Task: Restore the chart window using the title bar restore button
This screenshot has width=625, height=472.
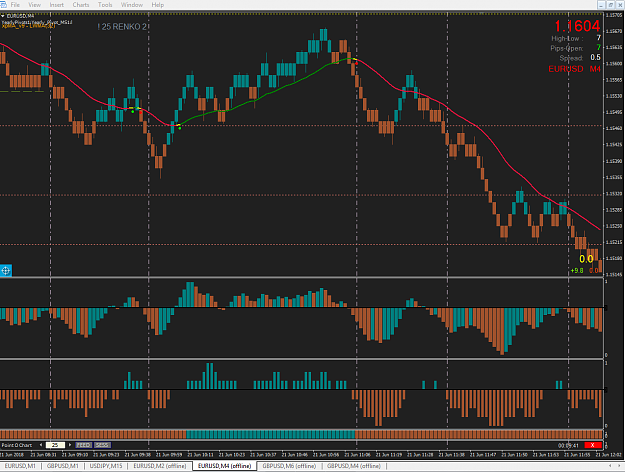Action: [x=610, y=5]
